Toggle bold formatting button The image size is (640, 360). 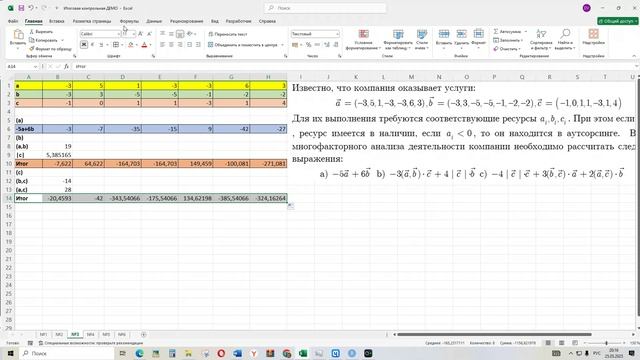84,44
